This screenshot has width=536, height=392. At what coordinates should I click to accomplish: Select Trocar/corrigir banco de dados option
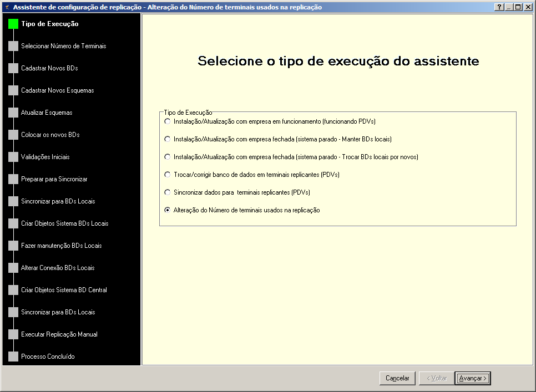(x=168, y=175)
